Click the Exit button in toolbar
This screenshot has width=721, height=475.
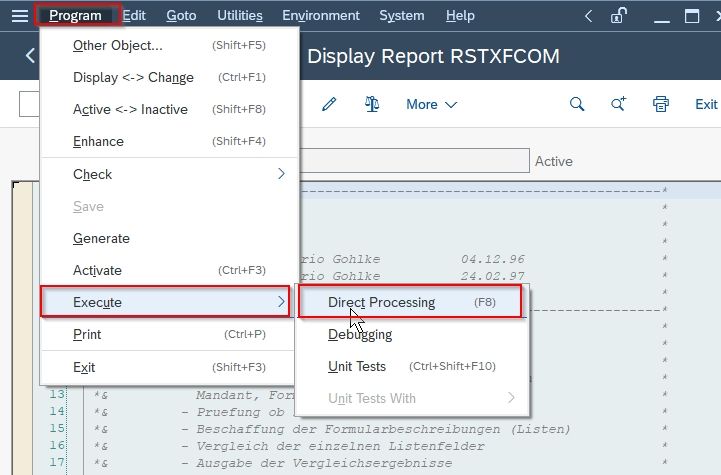coord(706,104)
